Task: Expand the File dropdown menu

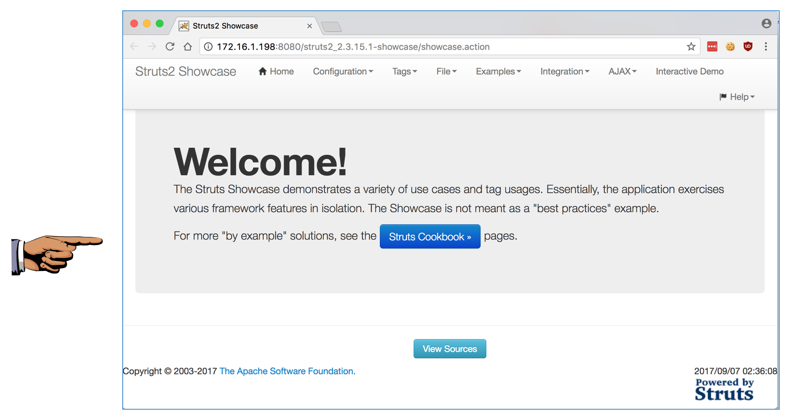Action: [x=446, y=71]
